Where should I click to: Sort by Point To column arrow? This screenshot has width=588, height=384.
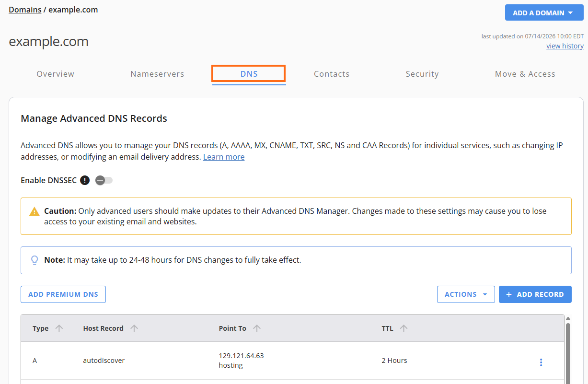[257, 328]
